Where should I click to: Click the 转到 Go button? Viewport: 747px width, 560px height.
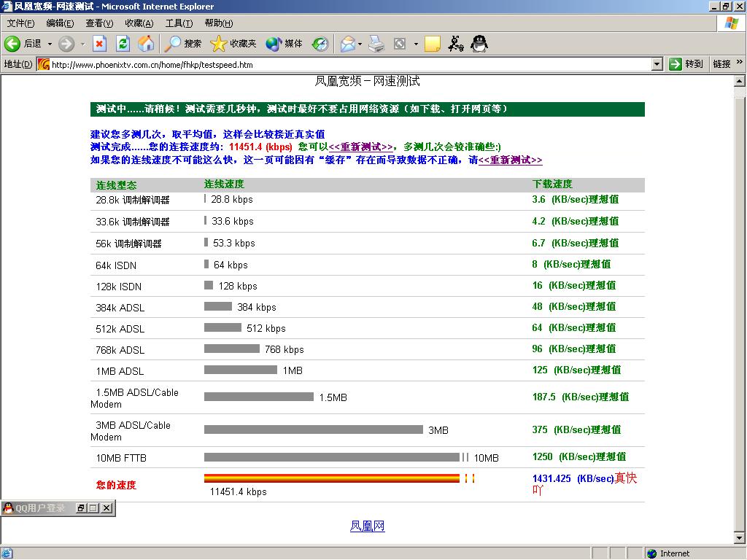click(x=686, y=64)
